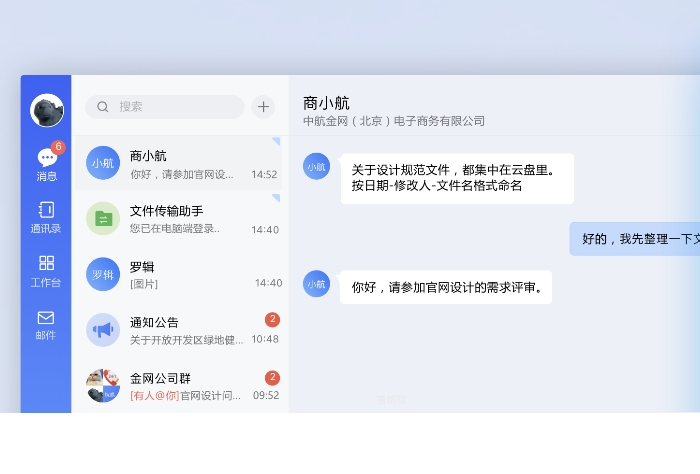Viewport: 700px width, 474px height.
Task: Click the [图片] preview under 罗辑
Action: point(144,284)
